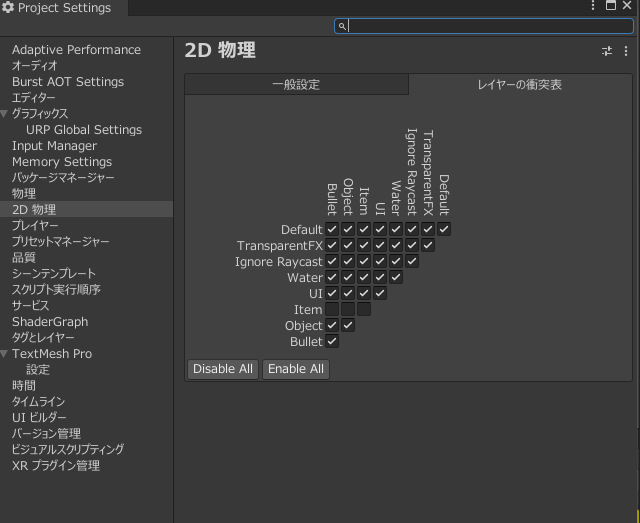Image resolution: width=640 pixels, height=523 pixels.
Task: Open パッケージマネージャー settings
Action: tap(63, 178)
